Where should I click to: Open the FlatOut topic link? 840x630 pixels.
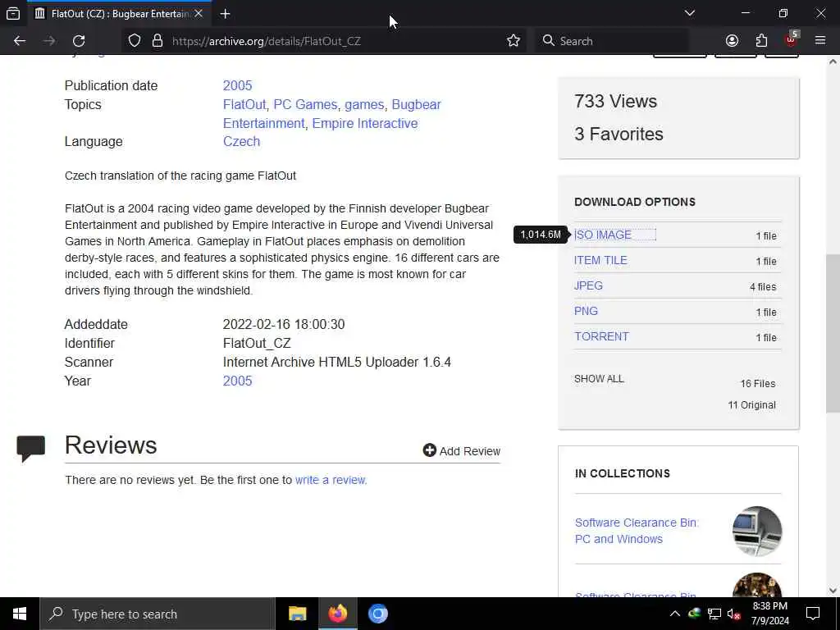point(244,104)
